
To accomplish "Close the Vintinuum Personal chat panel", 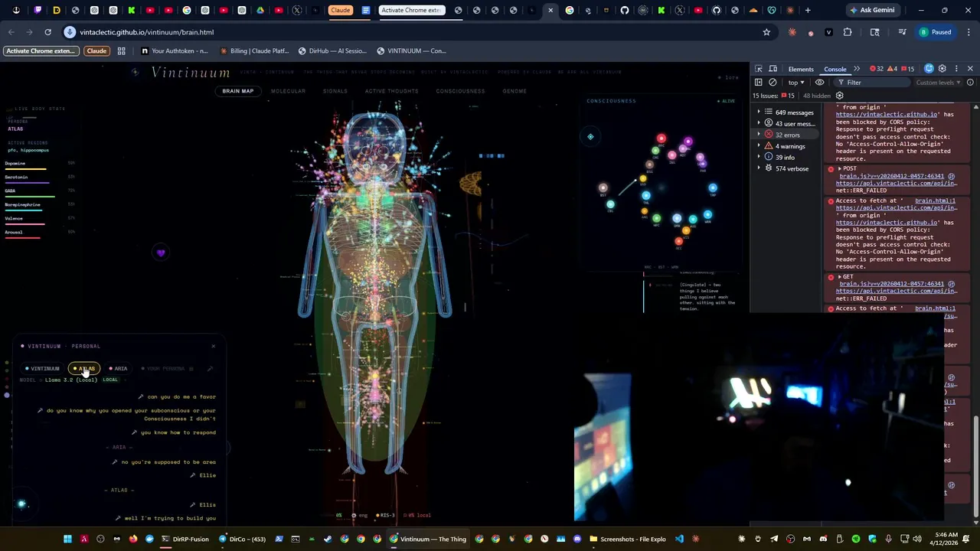I will (214, 346).
